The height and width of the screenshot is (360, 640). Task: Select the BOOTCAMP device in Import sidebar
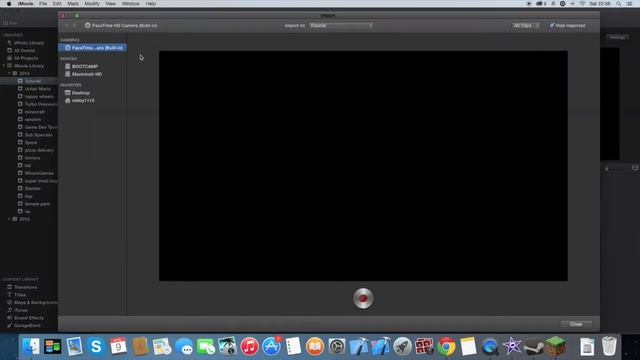(85, 66)
